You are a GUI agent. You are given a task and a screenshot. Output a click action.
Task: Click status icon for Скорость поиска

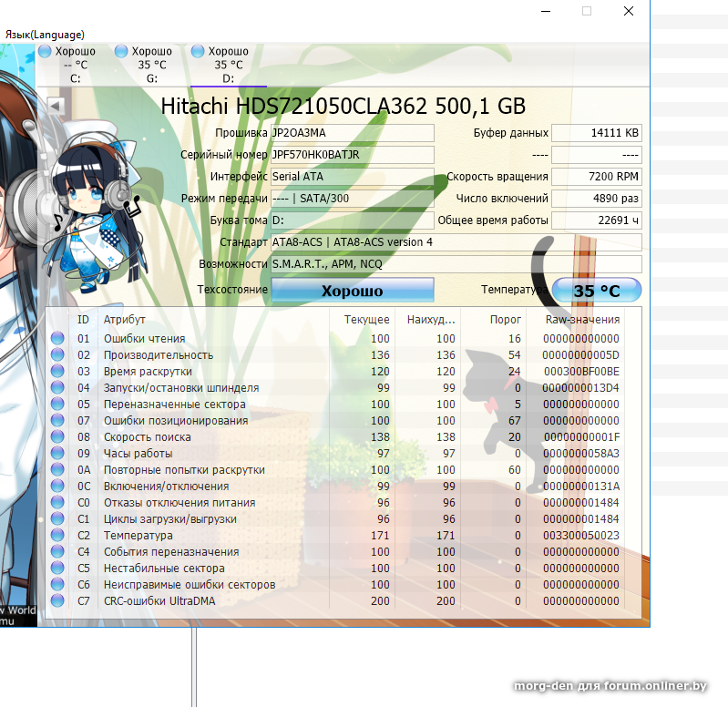[57, 436]
